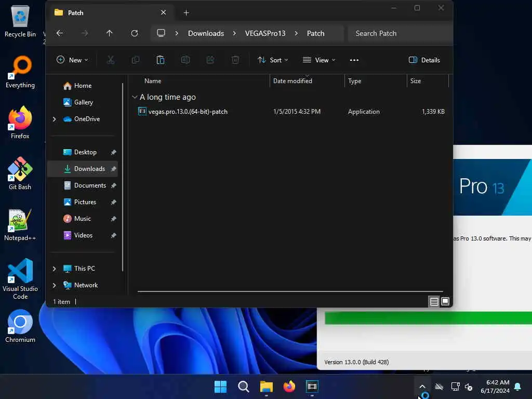532x399 pixels.
Task: Click Patch in the address breadcrumb
Action: coord(315,33)
